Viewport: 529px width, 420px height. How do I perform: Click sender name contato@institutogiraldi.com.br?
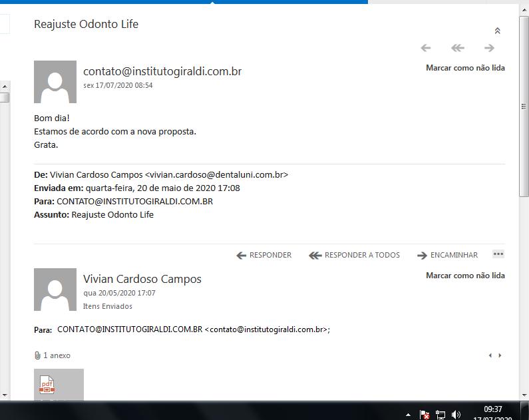[162, 71]
